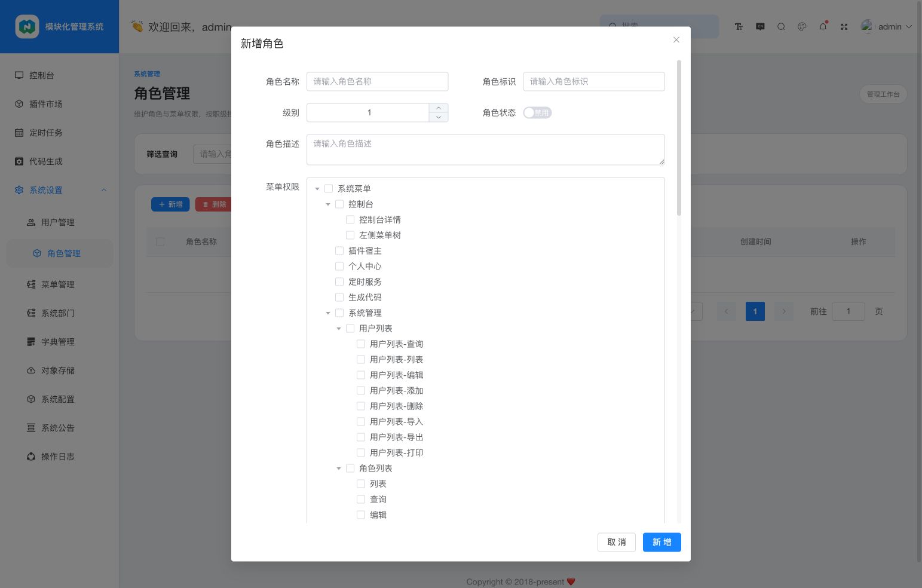
Task: Click the blue 新增 submit button
Action: pos(661,542)
